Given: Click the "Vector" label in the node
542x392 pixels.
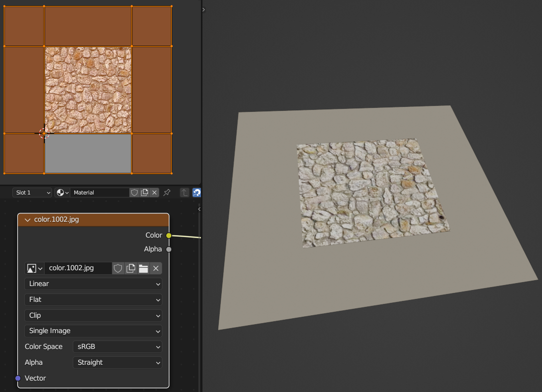Looking at the screenshot, I should point(35,378).
